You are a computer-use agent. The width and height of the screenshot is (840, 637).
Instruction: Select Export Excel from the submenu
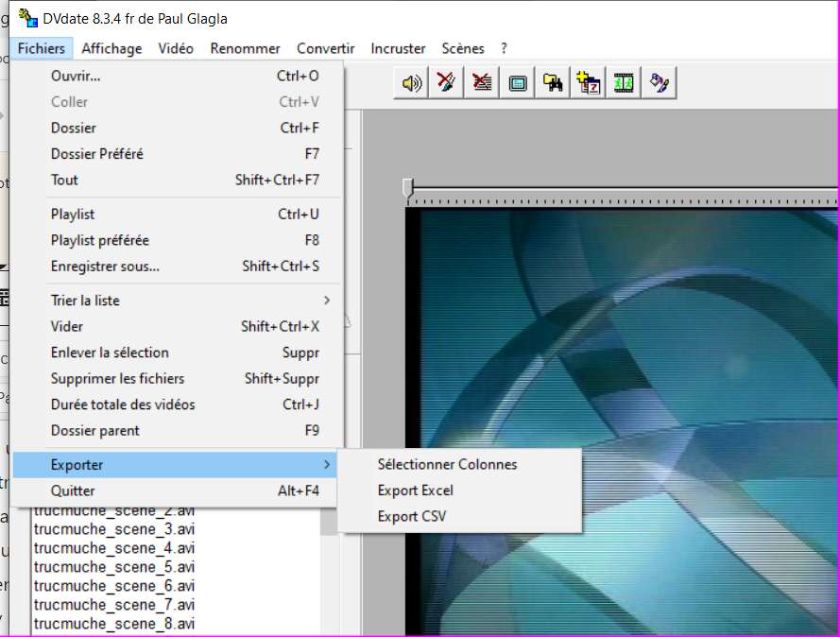tap(416, 491)
